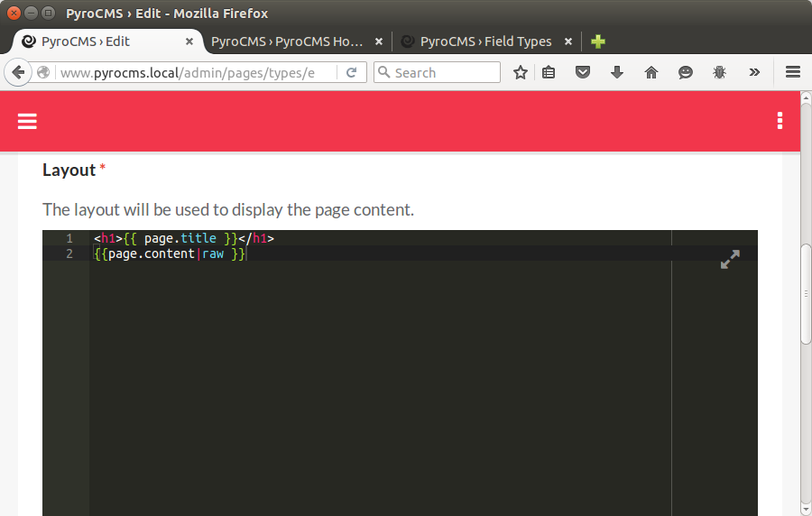Open a new tab with the green plus

[597, 41]
